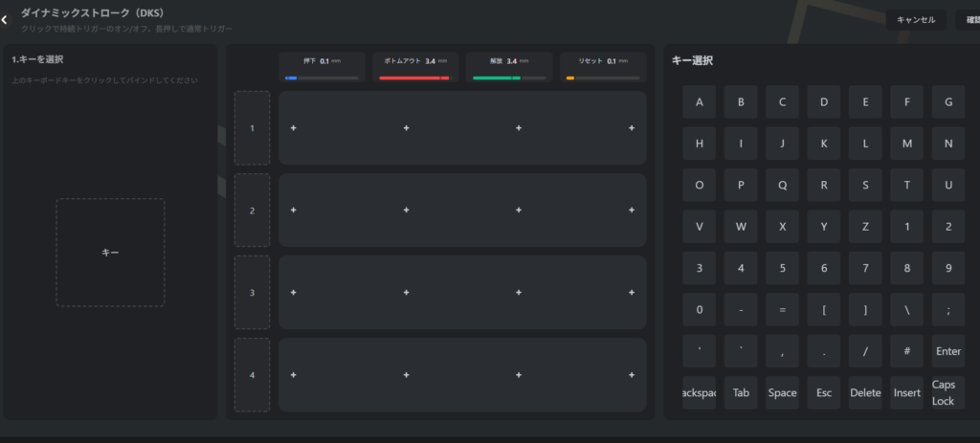
Task: Pick the Enter key from the key grid
Action: 947,351
